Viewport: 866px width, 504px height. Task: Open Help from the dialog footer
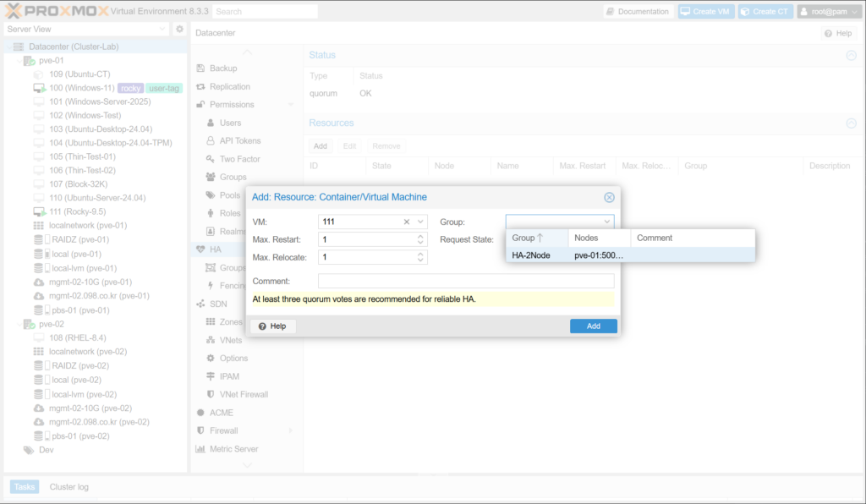tap(272, 326)
